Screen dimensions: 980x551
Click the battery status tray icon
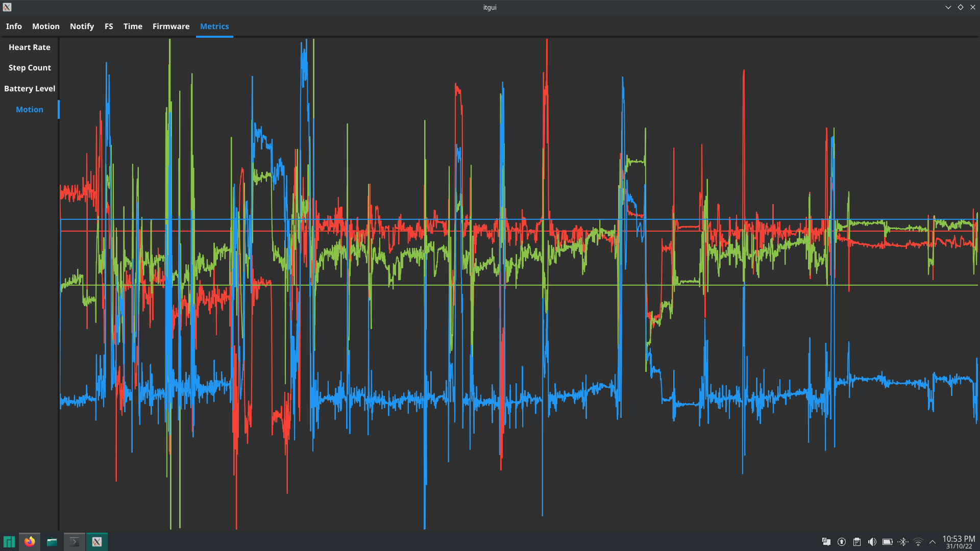coord(887,542)
